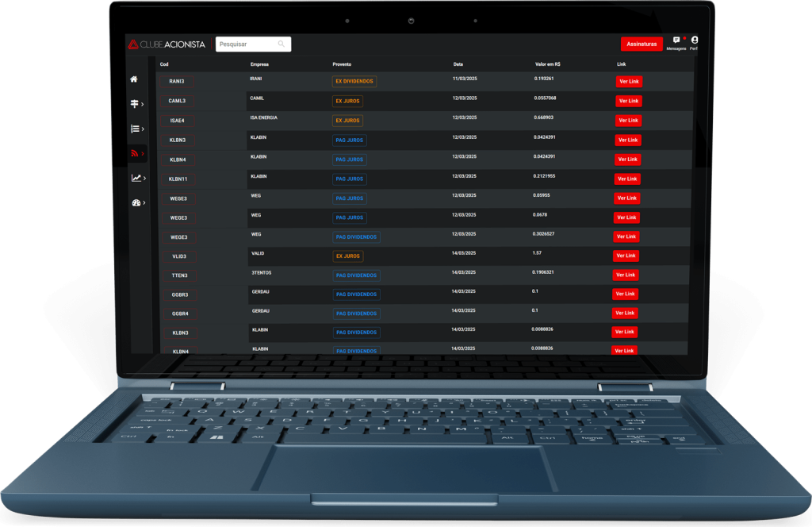The height and width of the screenshot is (527, 812).
Task: Click the Cod column header
Action: click(x=164, y=64)
